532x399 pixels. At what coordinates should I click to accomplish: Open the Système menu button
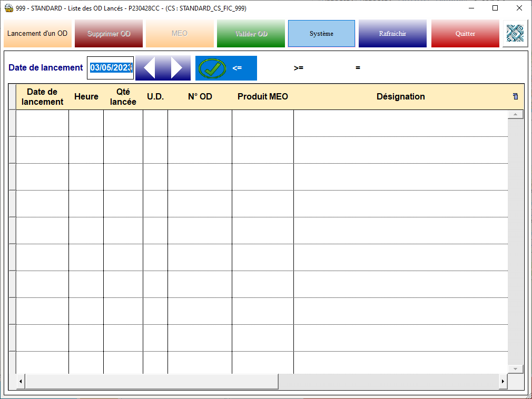[321, 34]
